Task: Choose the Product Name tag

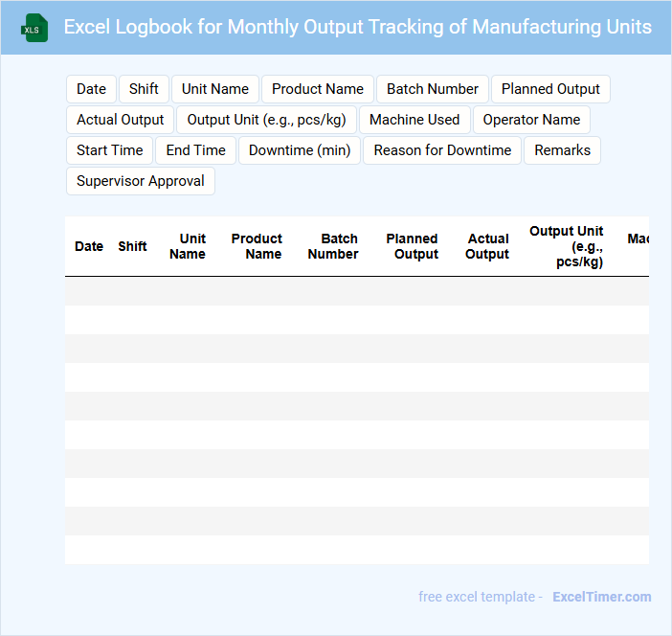Action: pyautogui.click(x=318, y=89)
